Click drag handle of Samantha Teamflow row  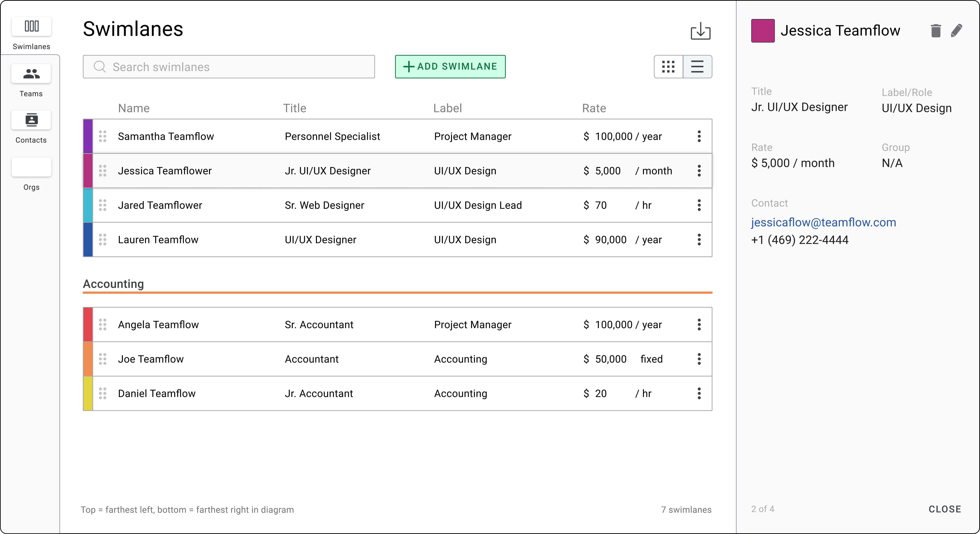[103, 136]
